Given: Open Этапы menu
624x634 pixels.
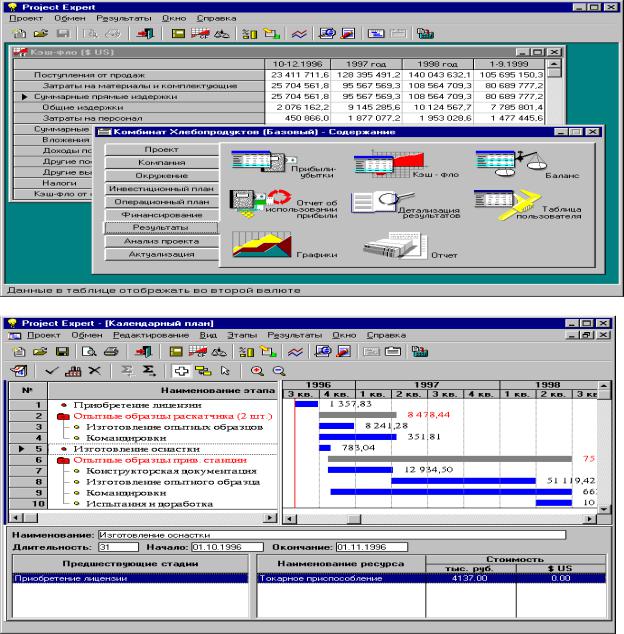Looking at the screenshot, I should click(242, 335).
